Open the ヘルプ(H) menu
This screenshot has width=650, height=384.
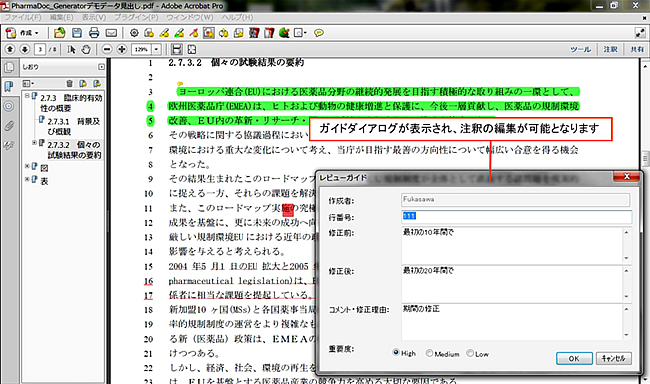click(237, 17)
